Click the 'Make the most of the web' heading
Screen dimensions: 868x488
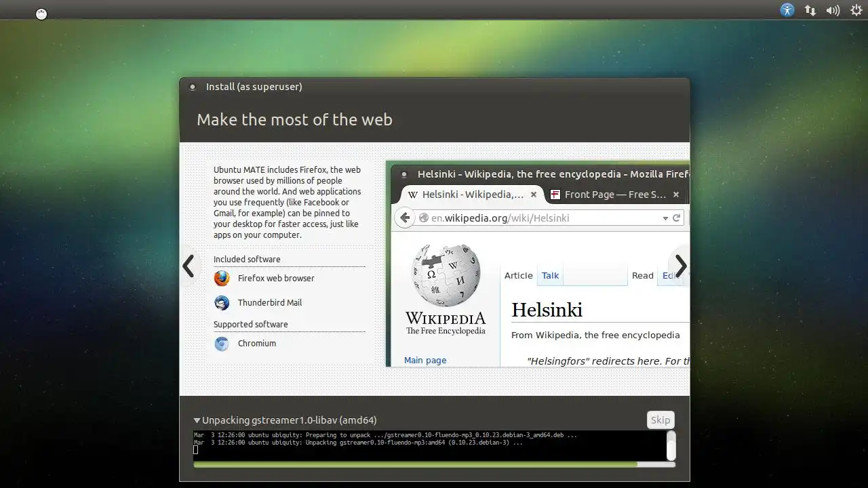(294, 120)
